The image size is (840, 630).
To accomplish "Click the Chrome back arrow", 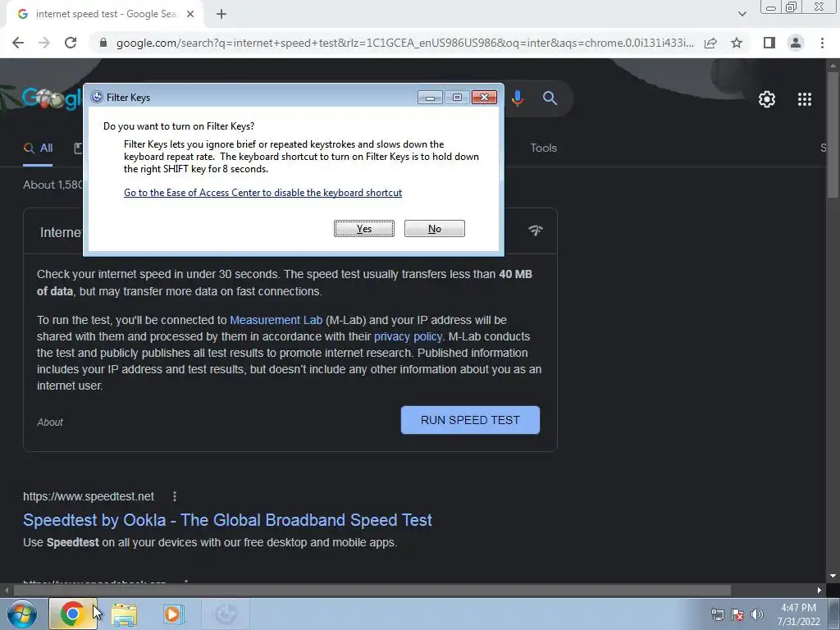I will [x=18, y=43].
